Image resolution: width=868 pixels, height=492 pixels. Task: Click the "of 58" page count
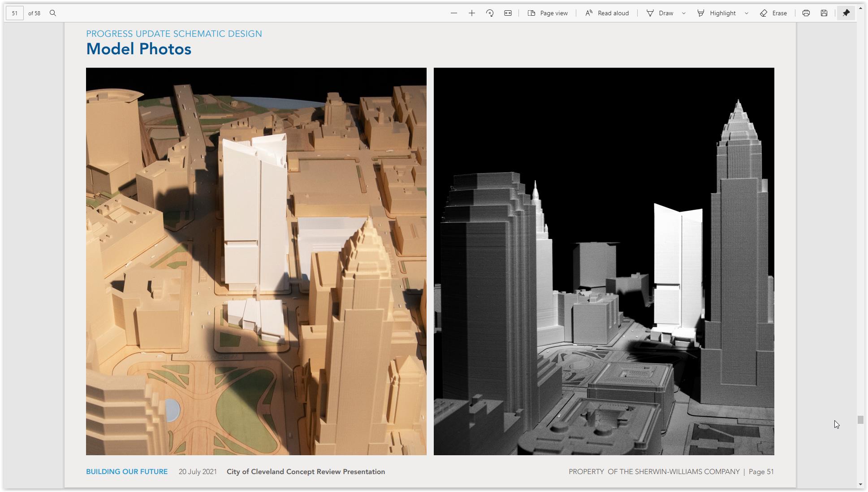(x=34, y=13)
